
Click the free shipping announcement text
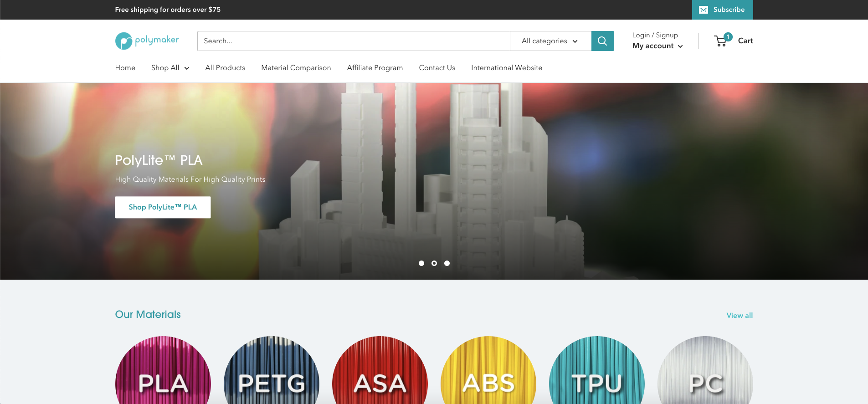coord(168,10)
